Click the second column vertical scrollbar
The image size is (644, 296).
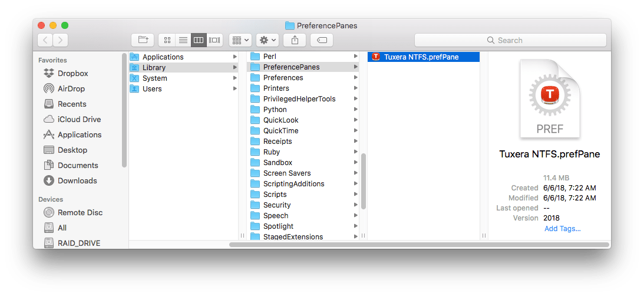[x=363, y=181]
